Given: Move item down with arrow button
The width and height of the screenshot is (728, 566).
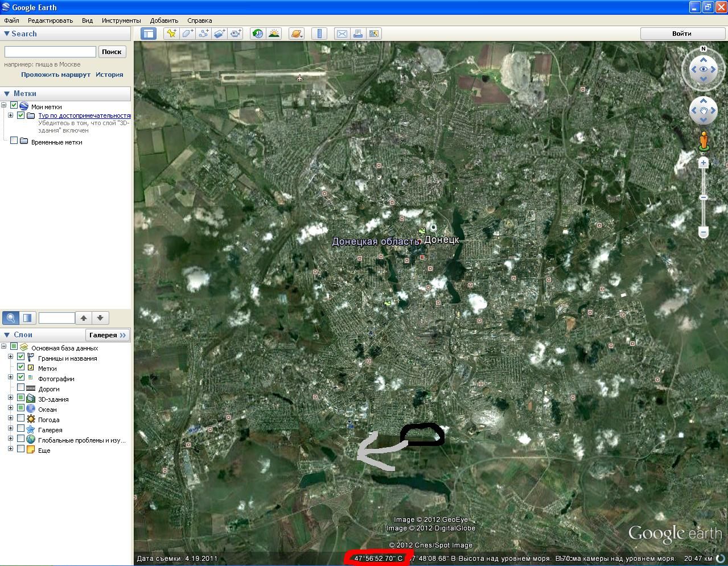Looking at the screenshot, I should (x=100, y=318).
